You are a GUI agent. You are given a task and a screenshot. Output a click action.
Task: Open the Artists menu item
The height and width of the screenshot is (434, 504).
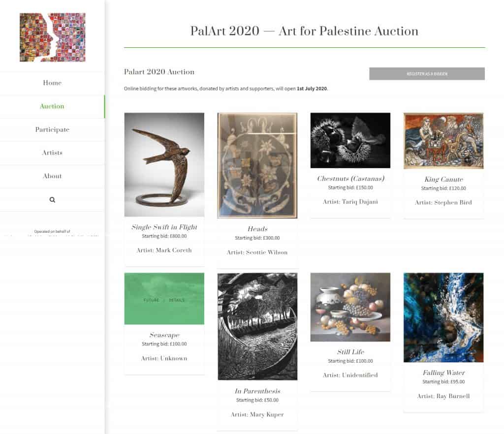(x=52, y=153)
